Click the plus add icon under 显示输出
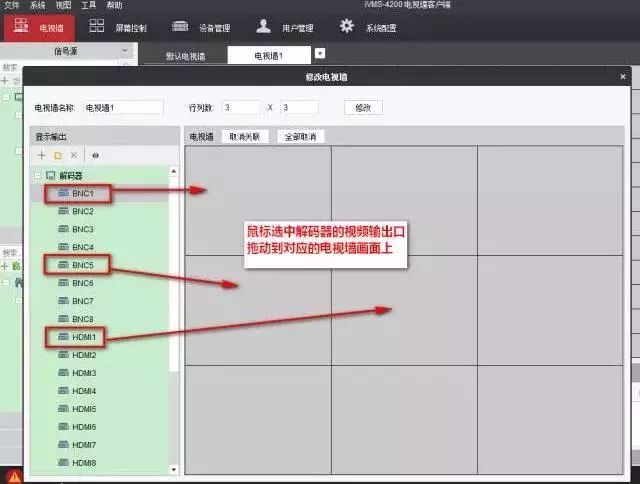This screenshot has width=640, height=484. 42,156
